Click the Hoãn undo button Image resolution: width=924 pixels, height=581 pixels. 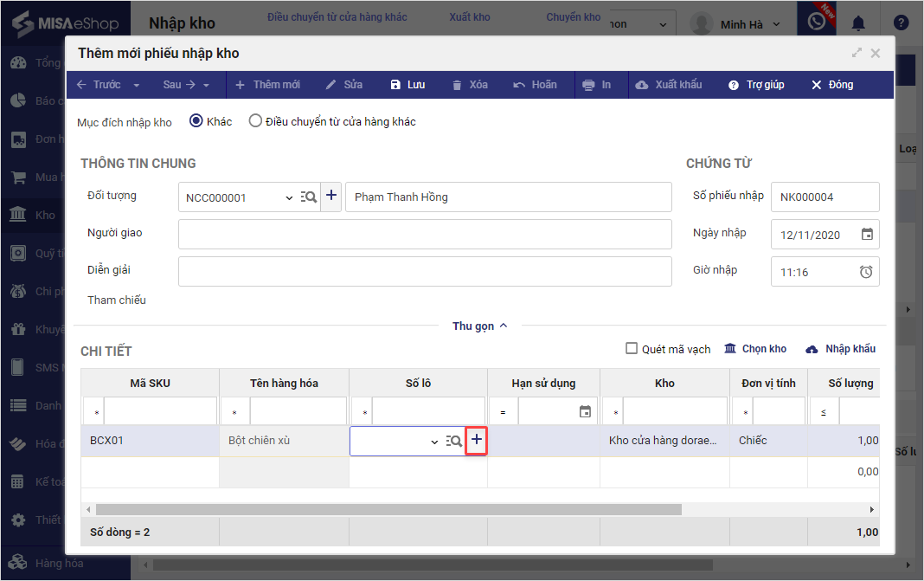tap(535, 85)
